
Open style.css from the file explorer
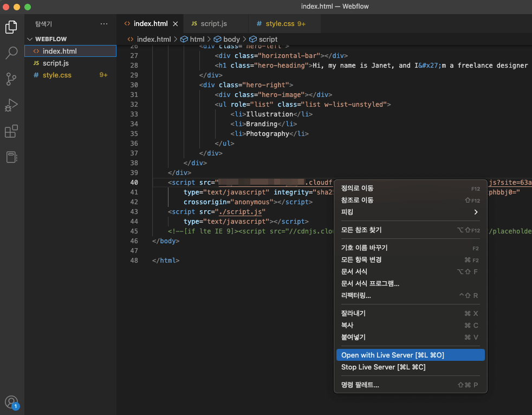tap(70, 75)
